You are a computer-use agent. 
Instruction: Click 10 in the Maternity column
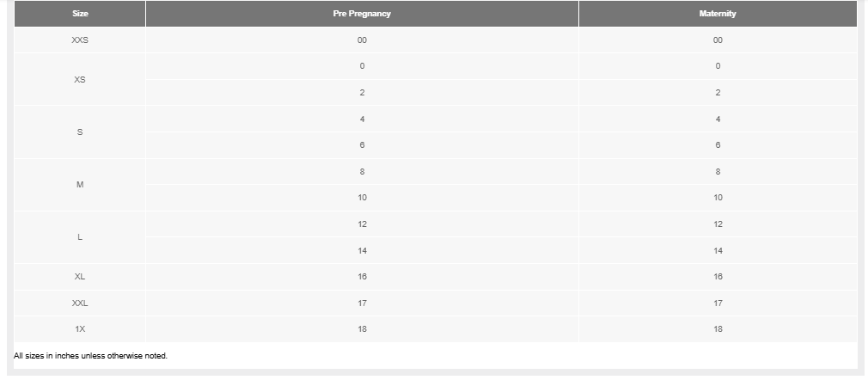(x=718, y=198)
